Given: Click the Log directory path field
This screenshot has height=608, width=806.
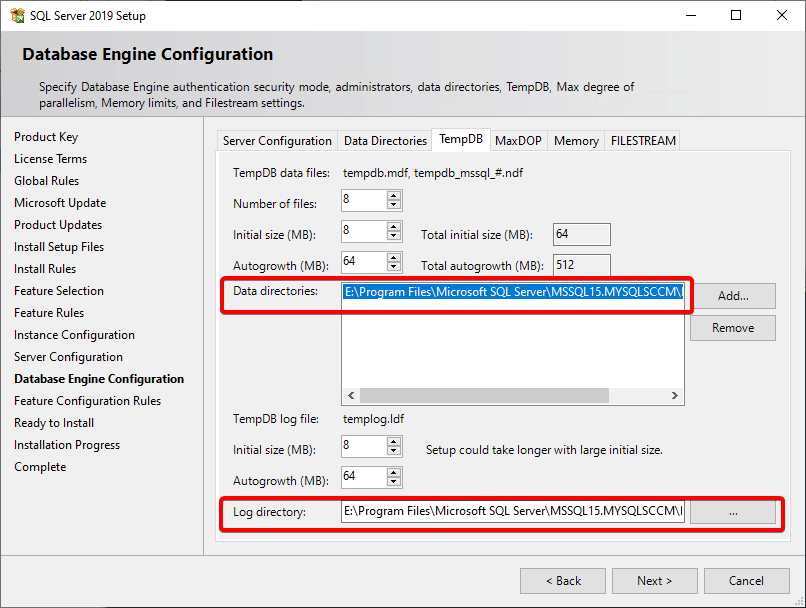Looking at the screenshot, I should (x=512, y=511).
